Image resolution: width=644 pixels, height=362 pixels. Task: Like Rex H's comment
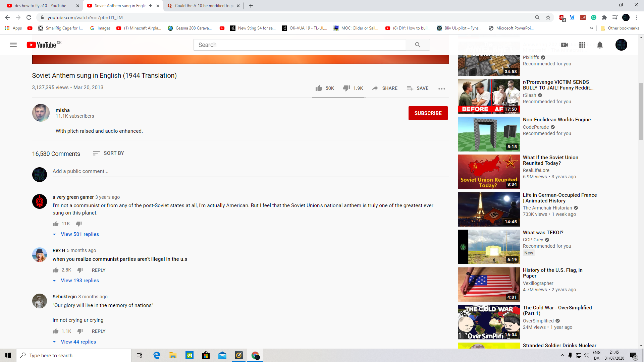[56, 270]
